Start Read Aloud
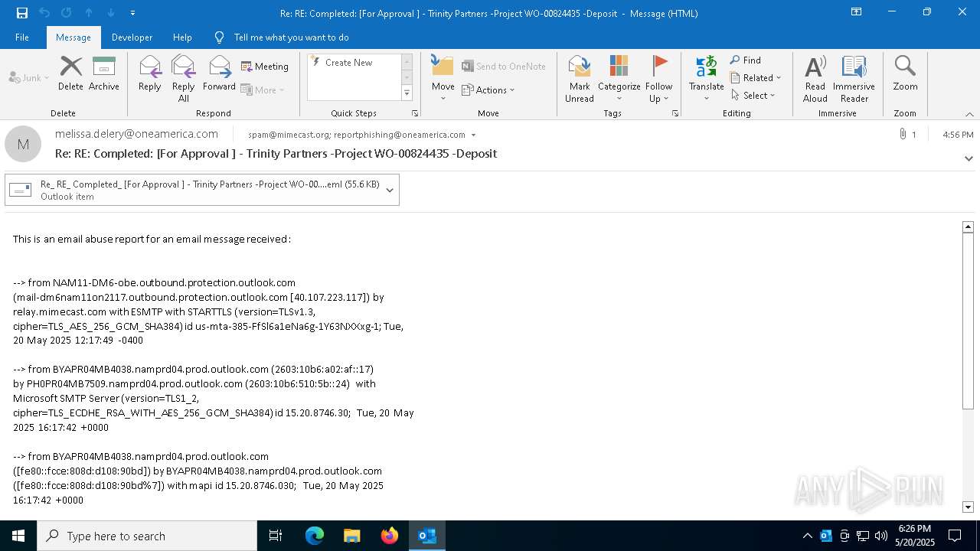The image size is (980, 551). [x=815, y=79]
